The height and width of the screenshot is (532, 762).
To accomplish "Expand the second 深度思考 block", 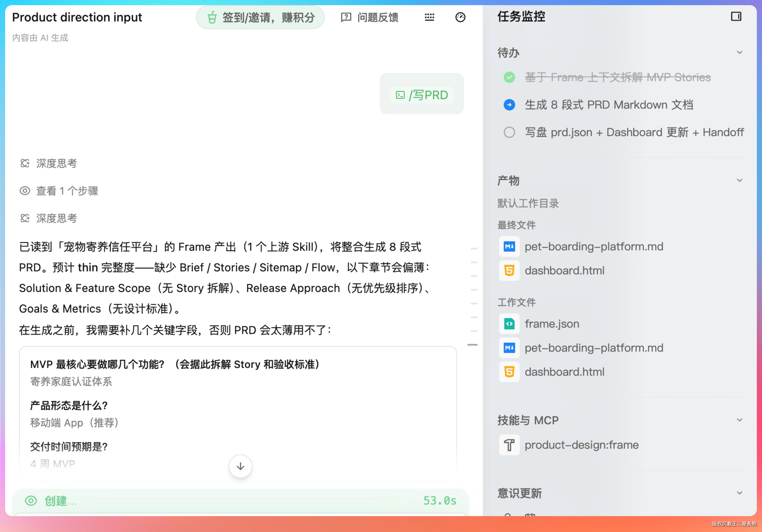I will 49,218.
